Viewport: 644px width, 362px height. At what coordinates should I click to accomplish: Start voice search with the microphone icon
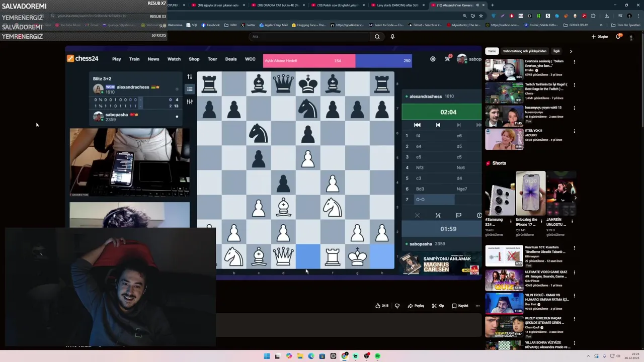click(392, 36)
